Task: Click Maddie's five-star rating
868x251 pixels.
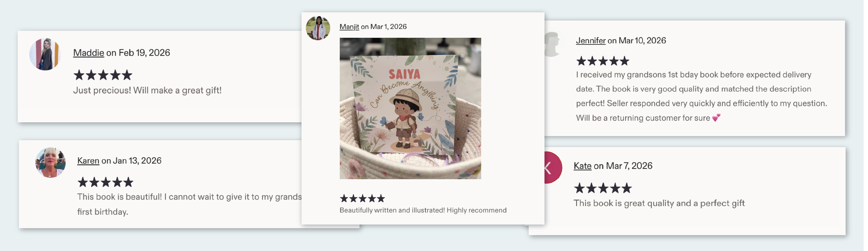Action: coord(103,75)
